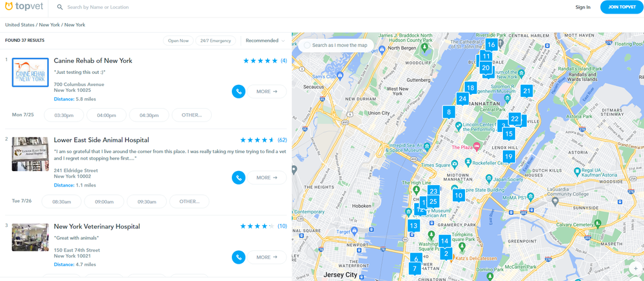644x281 pixels.
Task: Book 04:30pm slot at Canine Rehab
Action: pos(149,115)
